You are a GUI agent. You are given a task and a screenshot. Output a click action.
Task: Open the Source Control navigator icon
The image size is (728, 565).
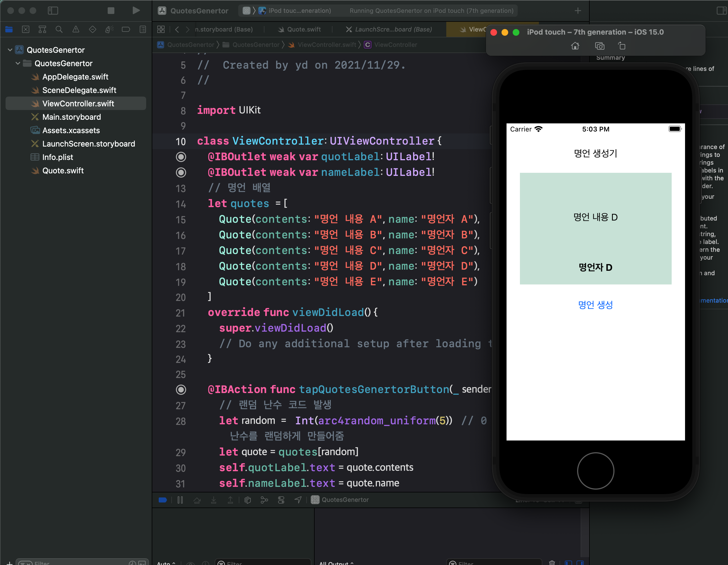(26, 29)
